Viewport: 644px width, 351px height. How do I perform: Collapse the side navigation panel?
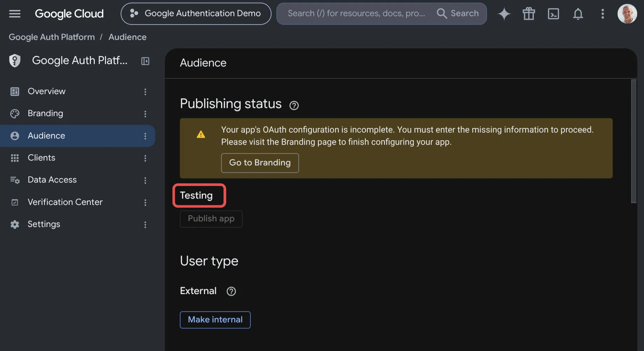[x=145, y=61]
